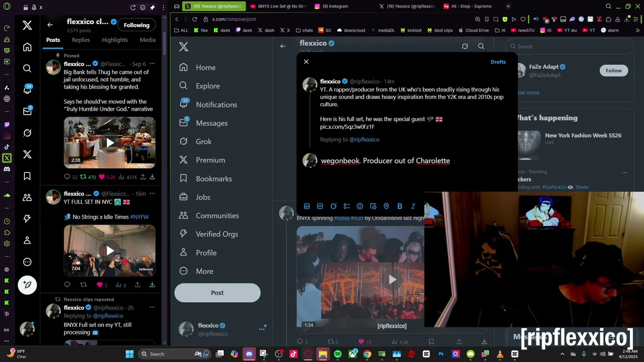
Task: Toggle italic text in compose toolbar
Action: (413, 206)
